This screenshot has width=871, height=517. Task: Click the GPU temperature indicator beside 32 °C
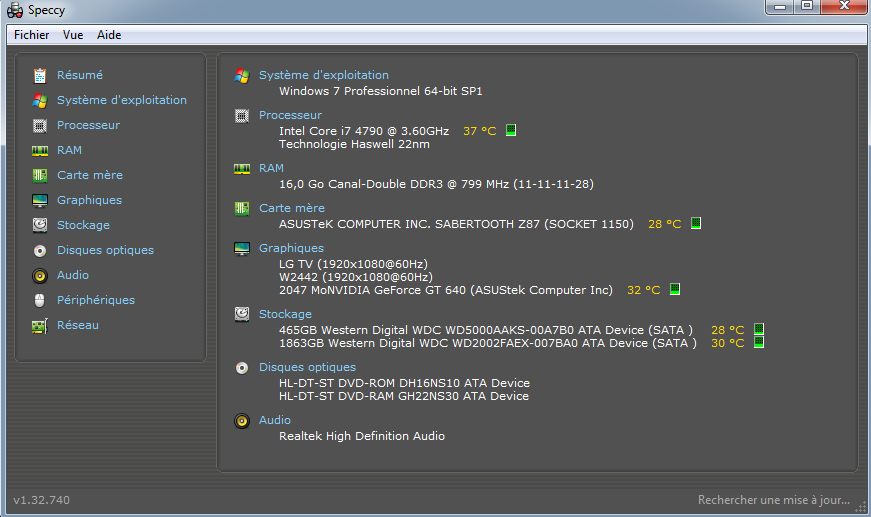[x=675, y=290]
